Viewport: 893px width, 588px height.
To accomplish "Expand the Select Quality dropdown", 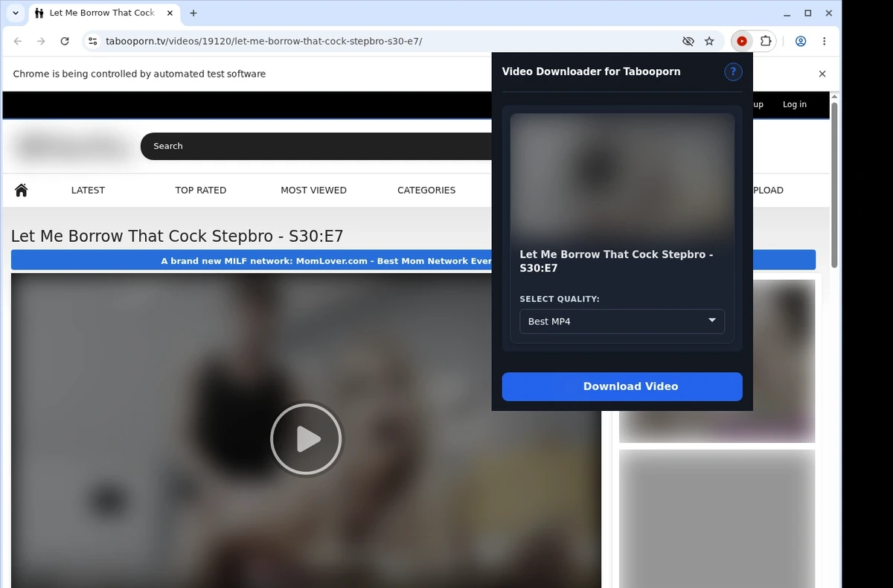I will [x=622, y=322].
